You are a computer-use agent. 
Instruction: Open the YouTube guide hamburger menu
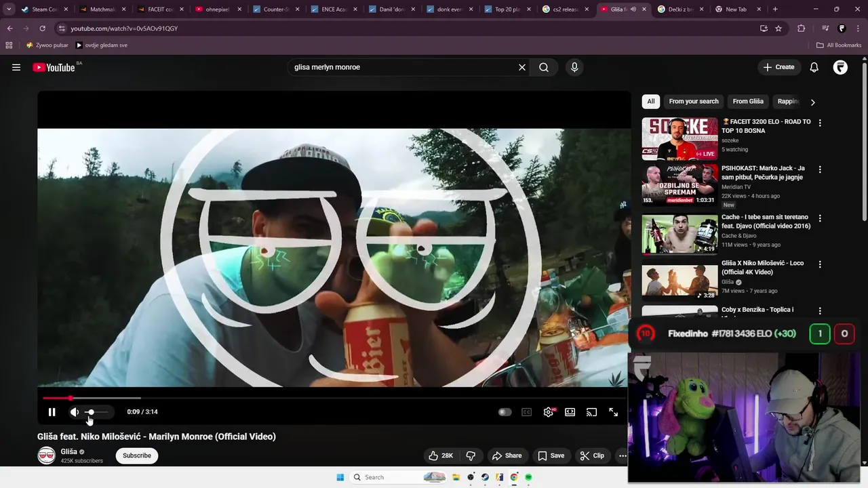[16, 67]
